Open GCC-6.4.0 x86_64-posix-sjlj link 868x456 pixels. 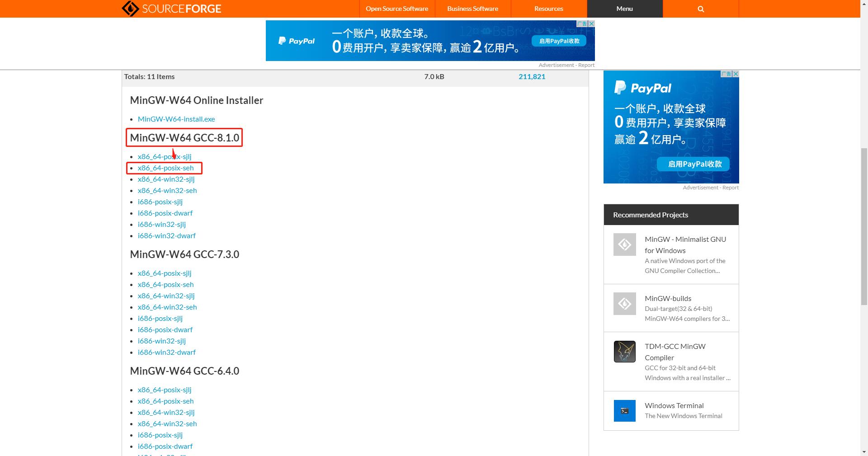click(165, 390)
